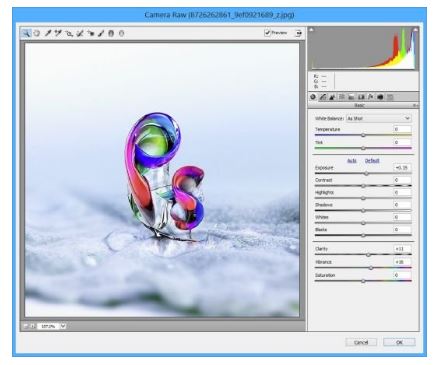Click the Auto tone link
Viewport: 434px width, 365px height.
[352, 161]
